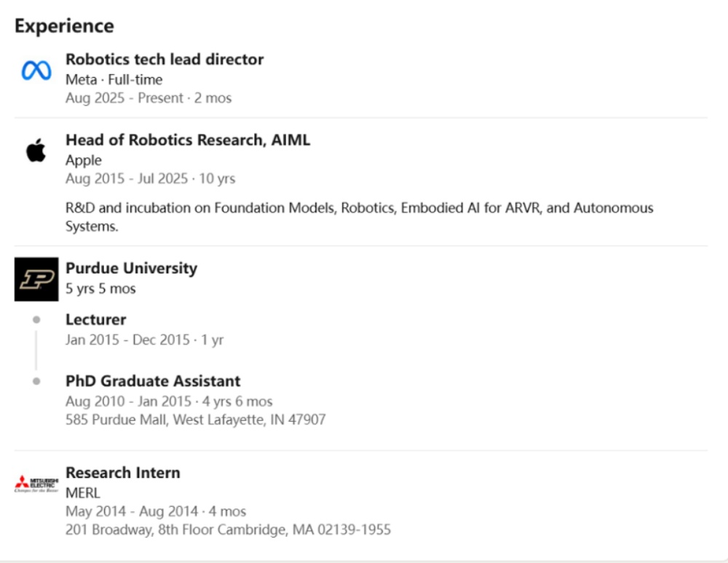Select the Meta · Full-time company line
Image resolution: width=728 pixels, height=563 pixels.
pyautogui.click(x=114, y=79)
